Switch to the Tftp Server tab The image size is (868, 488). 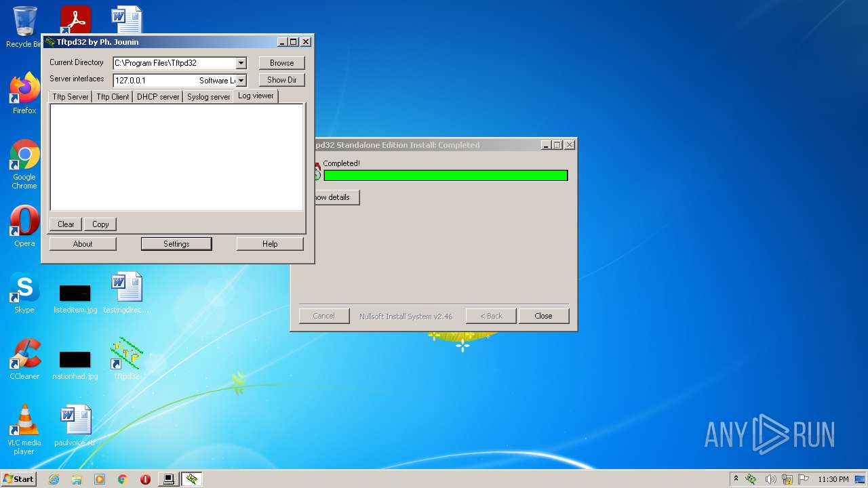click(x=71, y=97)
